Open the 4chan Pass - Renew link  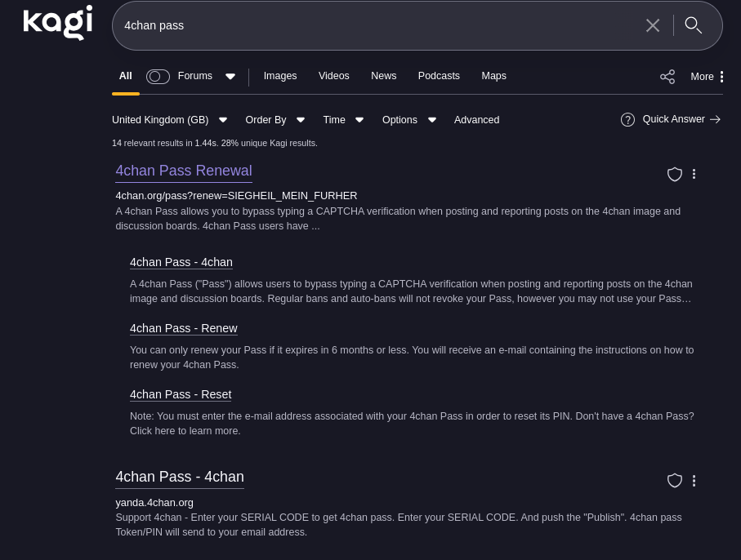(184, 328)
